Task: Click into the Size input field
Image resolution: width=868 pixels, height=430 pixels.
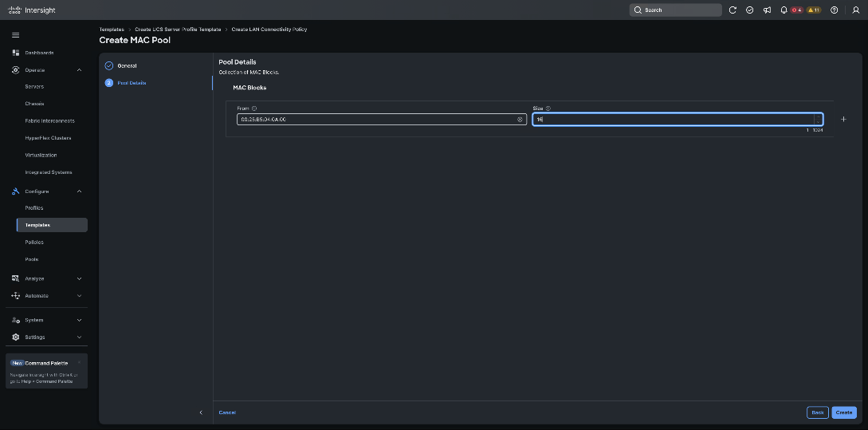Action: 678,119
